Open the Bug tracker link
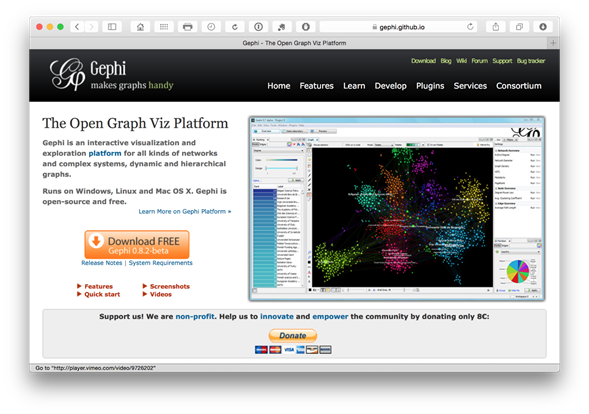589x414 pixels. 531,61
